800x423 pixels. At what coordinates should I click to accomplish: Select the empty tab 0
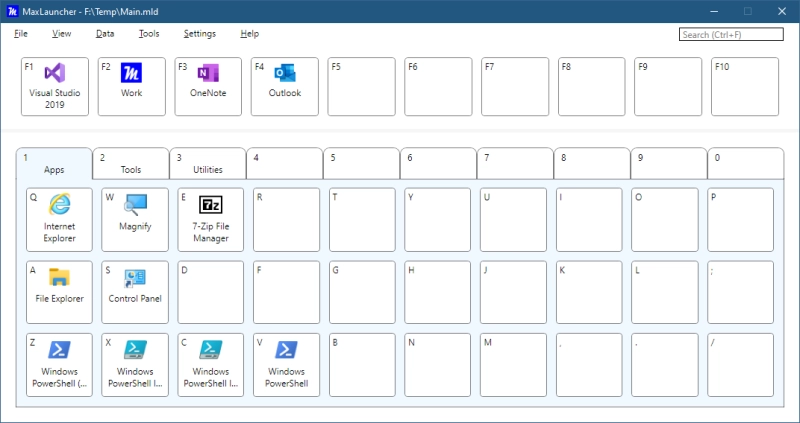pyautogui.click(x=746, y=164)
